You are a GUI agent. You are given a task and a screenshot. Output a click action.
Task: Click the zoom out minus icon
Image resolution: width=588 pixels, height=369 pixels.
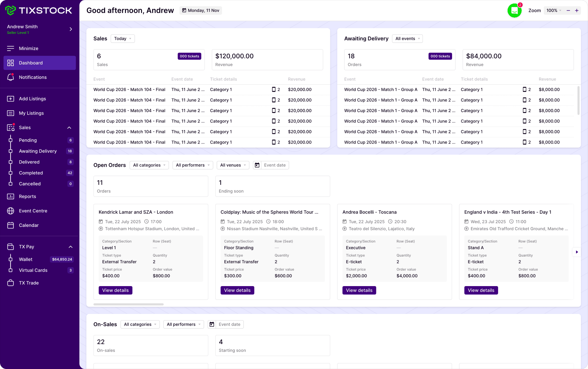[x=568, y=11]
